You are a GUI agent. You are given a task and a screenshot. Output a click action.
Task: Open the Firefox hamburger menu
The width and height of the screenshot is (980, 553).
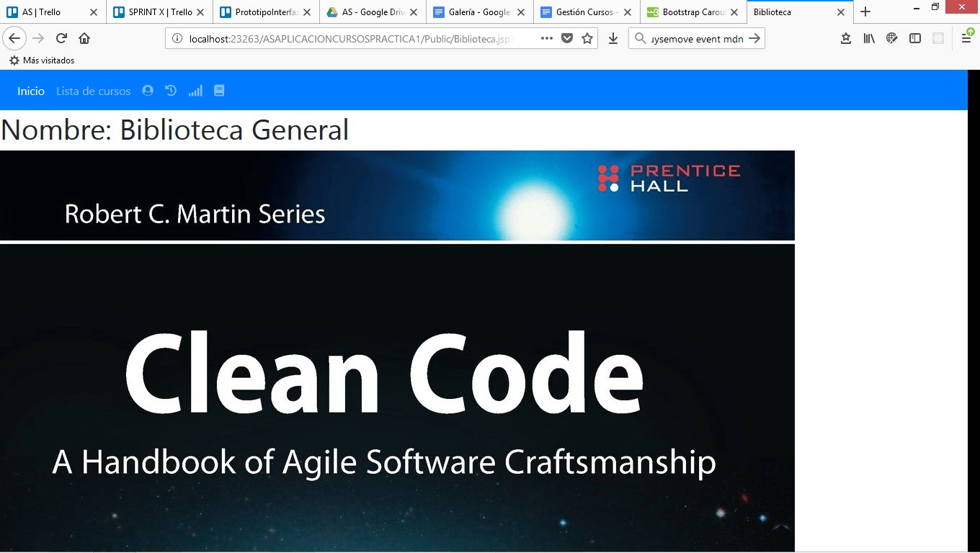(966, 38)
